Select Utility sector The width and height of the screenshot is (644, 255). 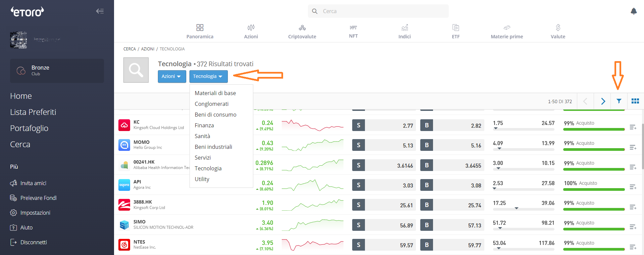202,179
